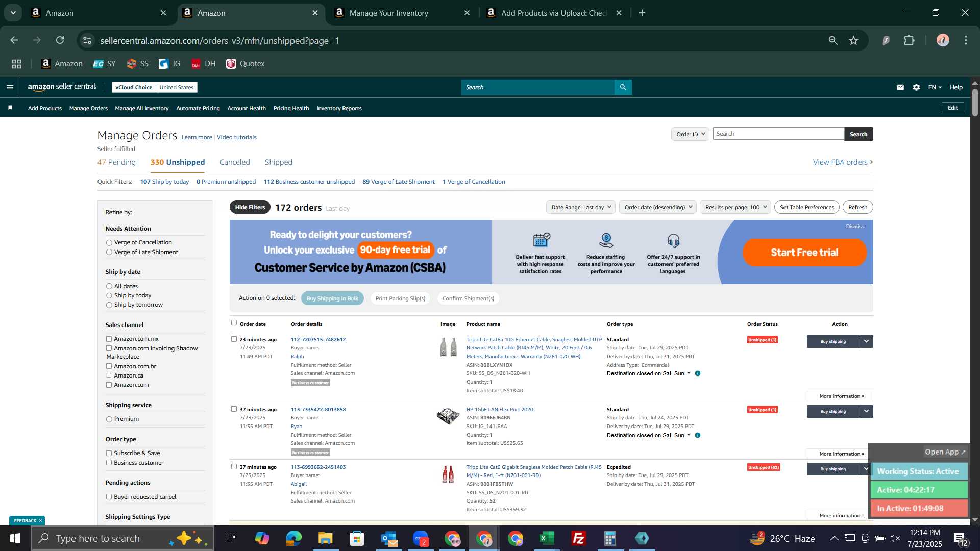Click the info icon for Ralph's order destination
The width and height of the screenshot is (980, 551).
coord(698,373)
